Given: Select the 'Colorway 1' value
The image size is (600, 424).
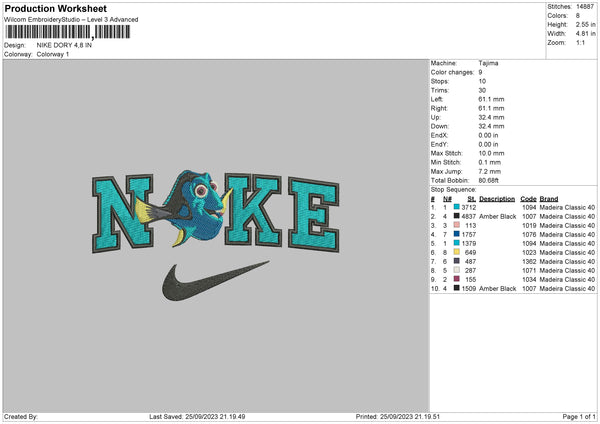Looking at the screenshot, I should click(53, 54).
